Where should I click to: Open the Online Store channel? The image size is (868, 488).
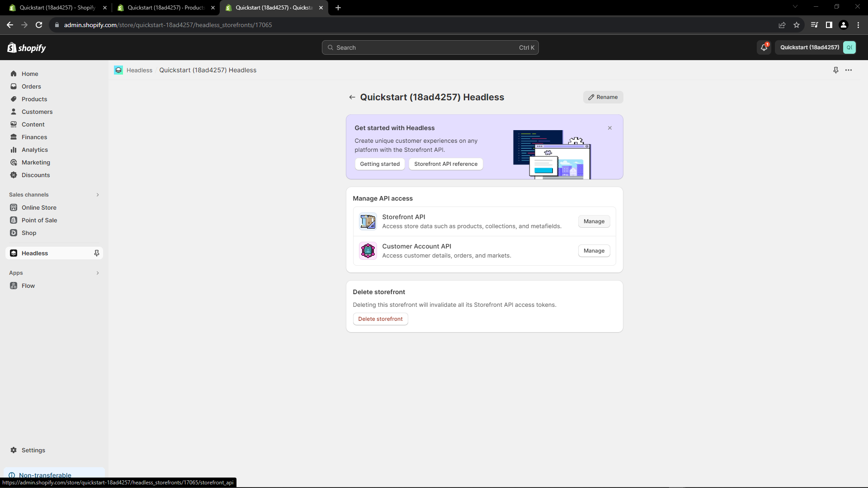click(x=38, y=207)
